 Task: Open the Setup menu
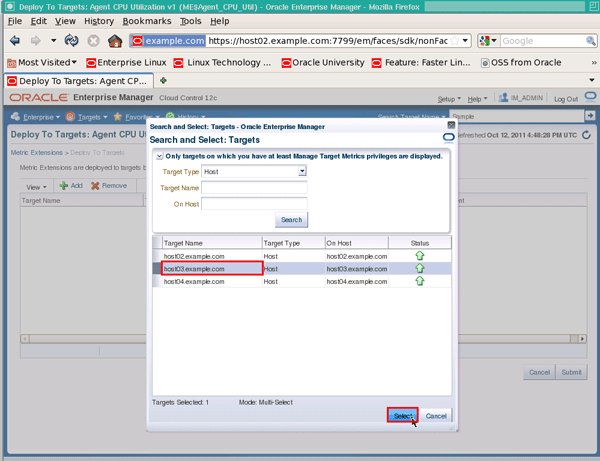pos(449,99)
